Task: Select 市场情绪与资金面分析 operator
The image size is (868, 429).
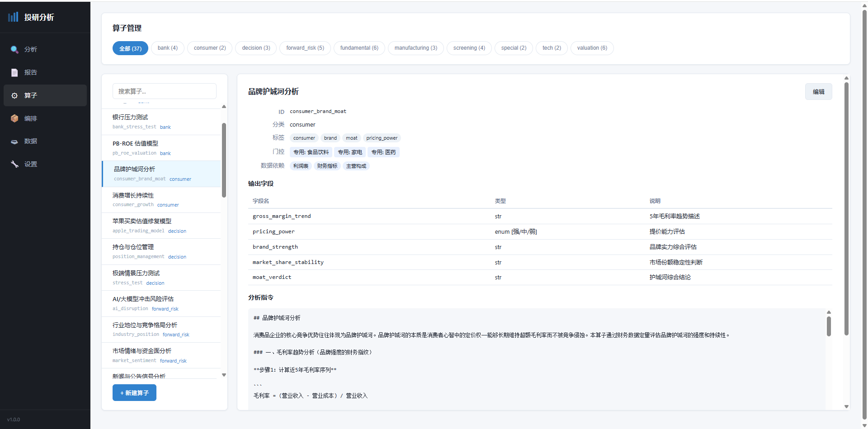Action: pos(161,356)
